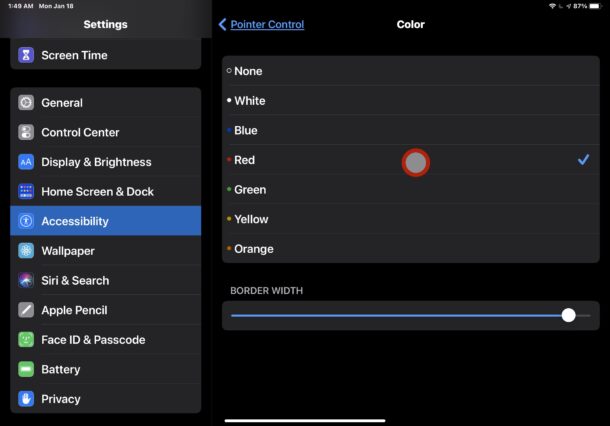The image size is (610, 426).
Task: Select None as pointer color
Action: click(x=411, y=71)
